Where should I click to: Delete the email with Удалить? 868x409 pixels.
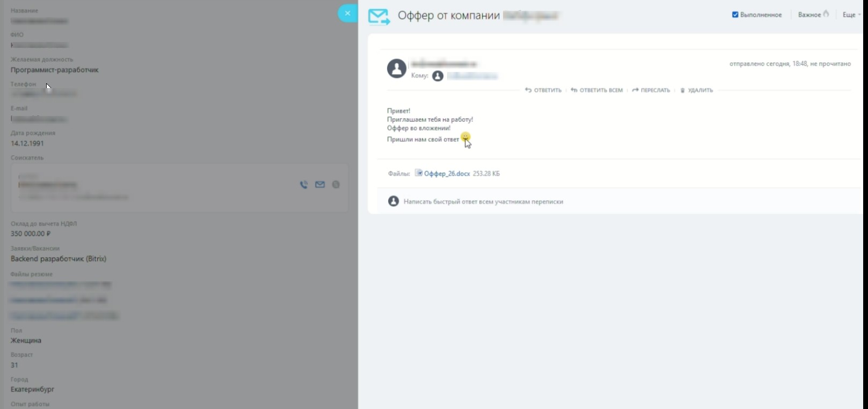point(696,90)
